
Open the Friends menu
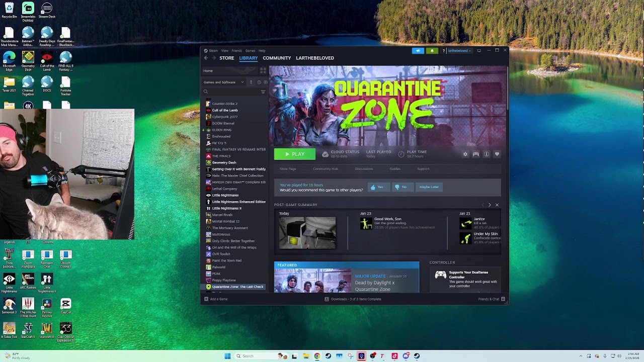[x=236, y=51]
